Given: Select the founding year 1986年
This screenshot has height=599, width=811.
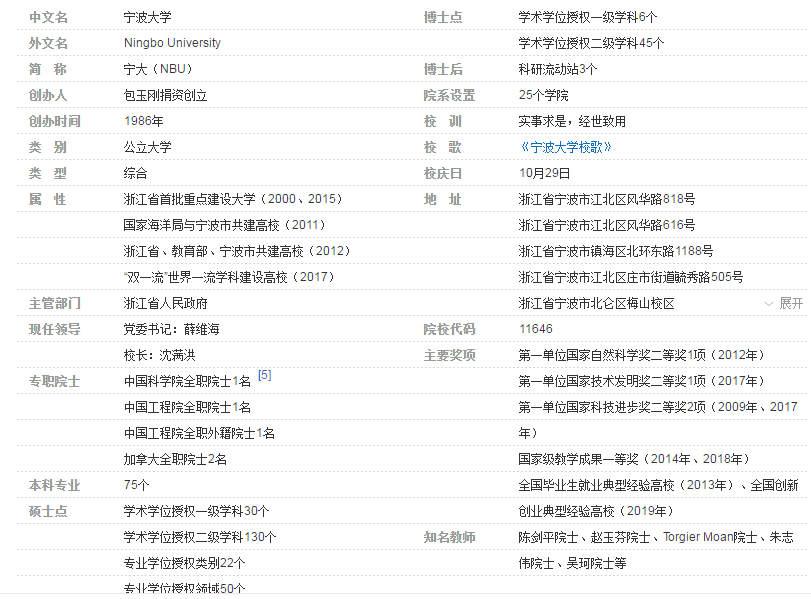Looking at the screenshot, I should (144, 121).
